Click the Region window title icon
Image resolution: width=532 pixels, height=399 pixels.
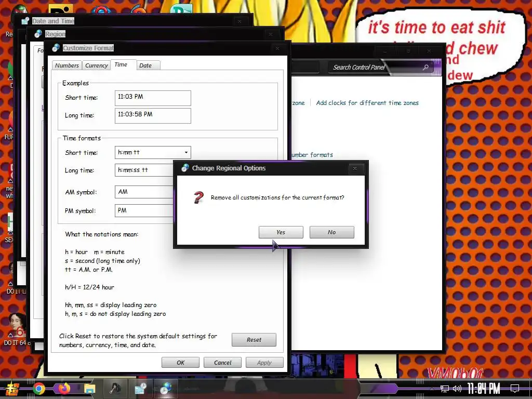tap(38, 34)
